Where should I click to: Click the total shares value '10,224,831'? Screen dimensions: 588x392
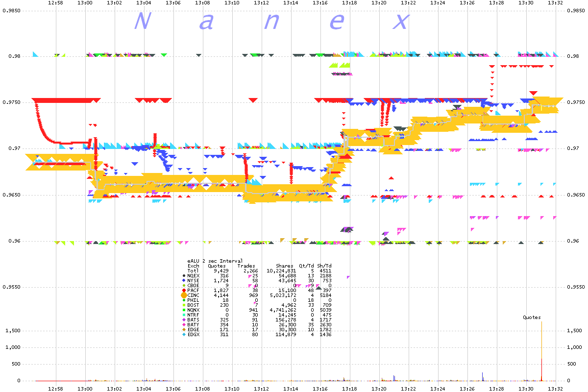click(x=281, y=271)
